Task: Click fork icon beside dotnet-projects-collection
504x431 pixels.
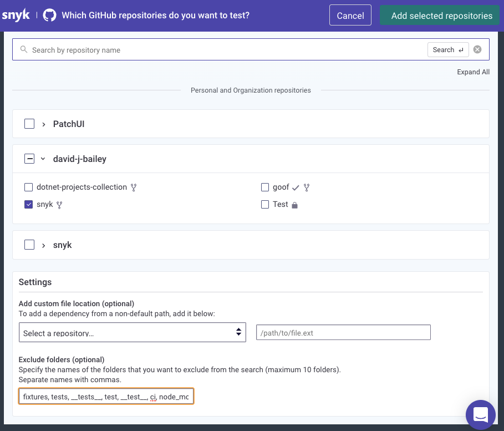Action: [134, 187]
